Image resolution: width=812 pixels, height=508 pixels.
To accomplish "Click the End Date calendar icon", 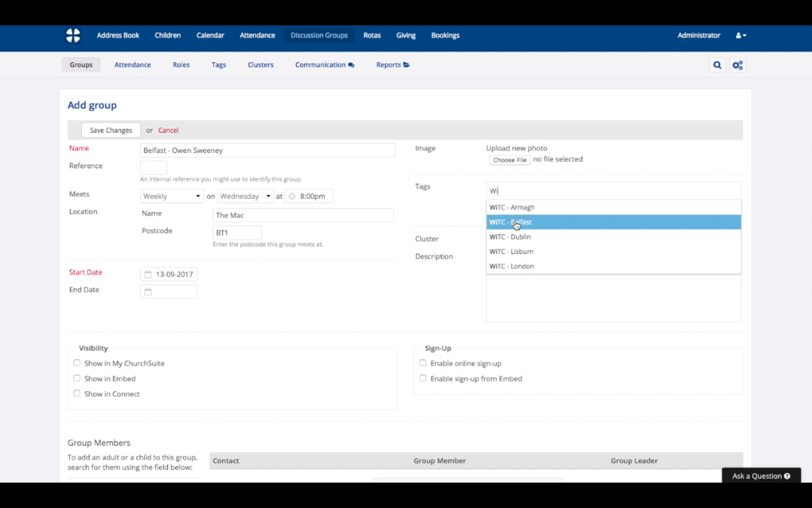I will pyautogui.click(x=148, y=292).
